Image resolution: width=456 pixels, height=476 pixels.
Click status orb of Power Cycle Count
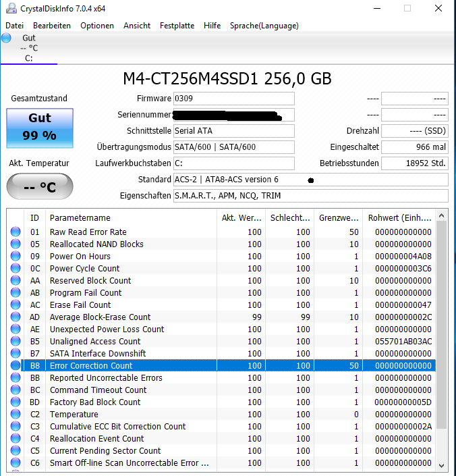coord(16,268)
